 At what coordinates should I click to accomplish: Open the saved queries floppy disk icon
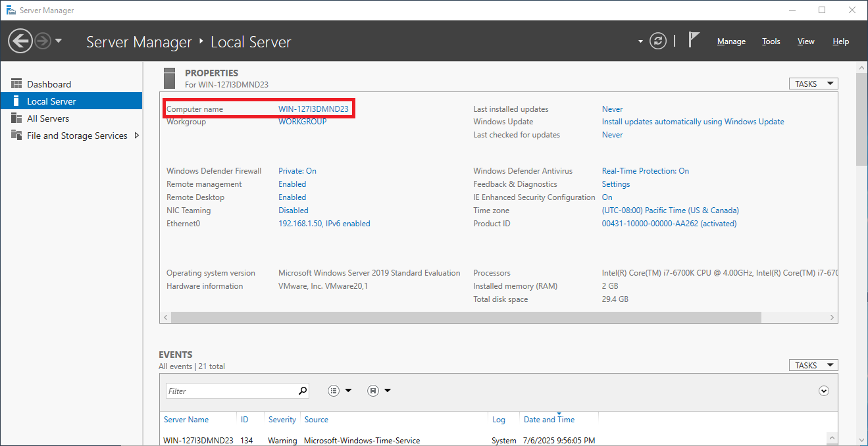click(372, 390)
